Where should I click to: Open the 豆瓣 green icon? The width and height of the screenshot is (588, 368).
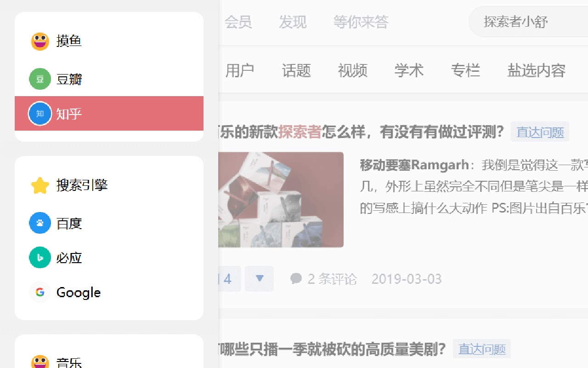tap(40, 79)
